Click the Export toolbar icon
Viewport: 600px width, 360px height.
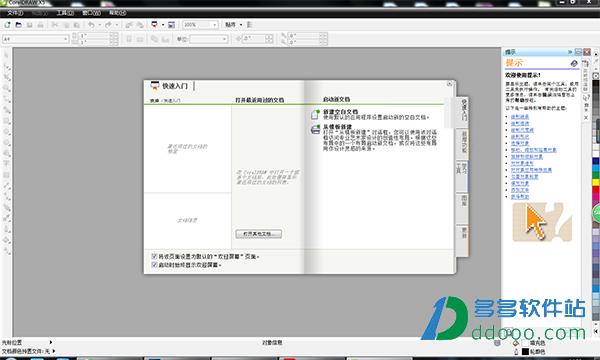140,25
